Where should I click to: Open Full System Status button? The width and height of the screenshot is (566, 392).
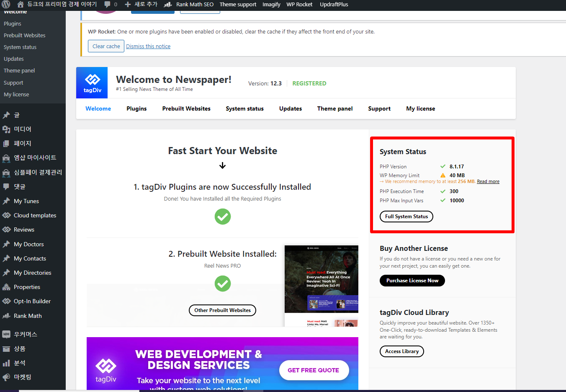pos(406,217)
